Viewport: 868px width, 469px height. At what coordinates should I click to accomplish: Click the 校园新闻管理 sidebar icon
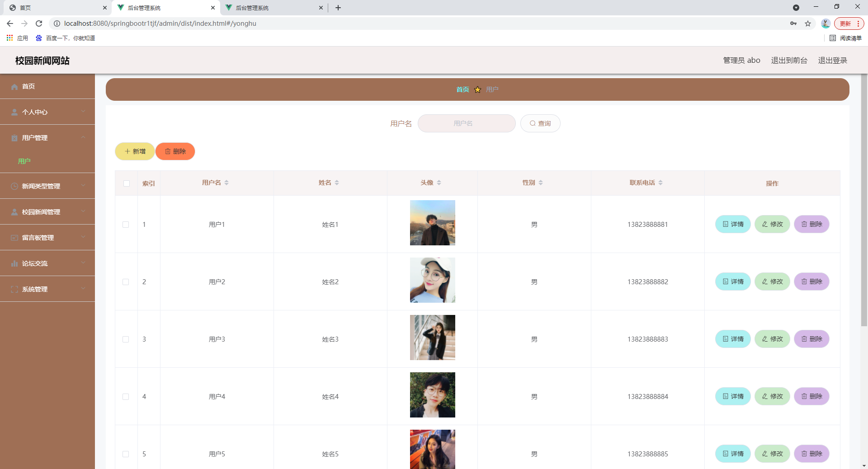(14, 212)
